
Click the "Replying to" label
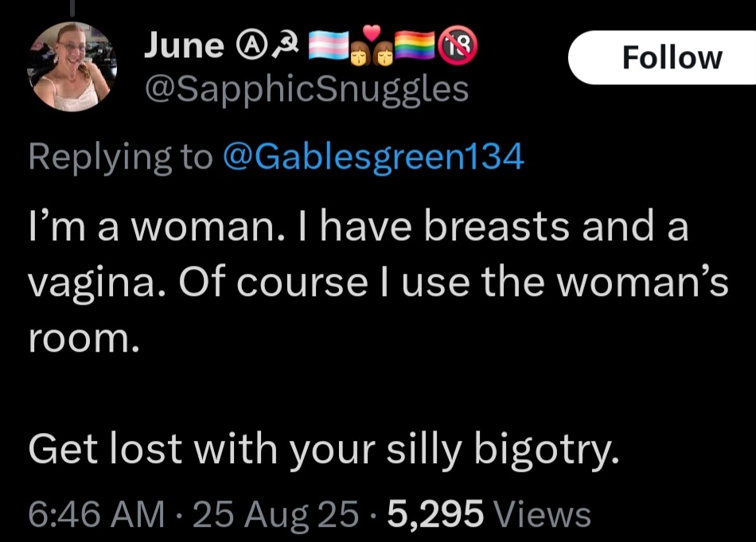click(x=120, y=157)
